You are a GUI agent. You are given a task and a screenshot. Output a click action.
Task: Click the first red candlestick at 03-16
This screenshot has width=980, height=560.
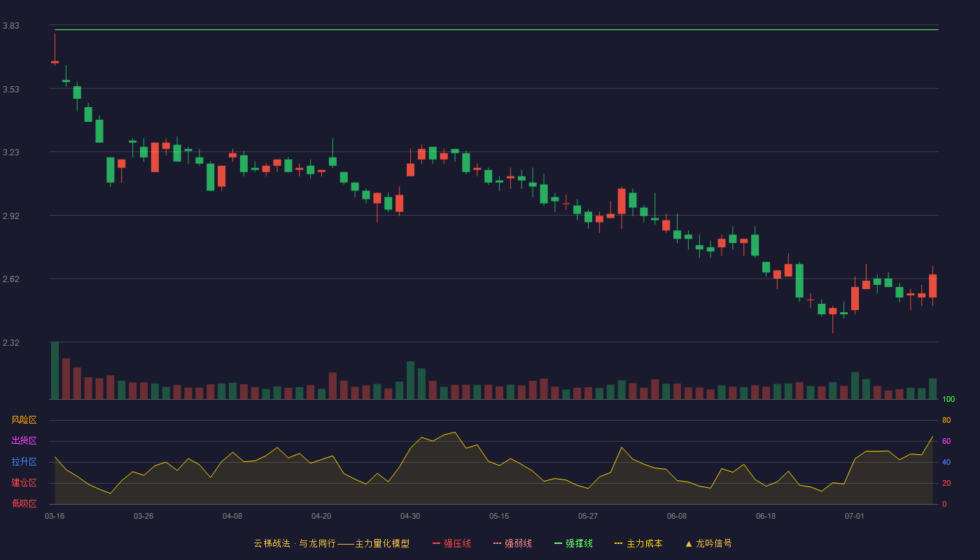point(55,62)
